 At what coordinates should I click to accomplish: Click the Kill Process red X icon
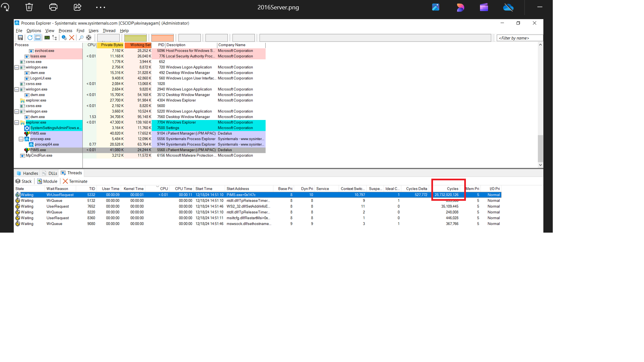(71, 38)
